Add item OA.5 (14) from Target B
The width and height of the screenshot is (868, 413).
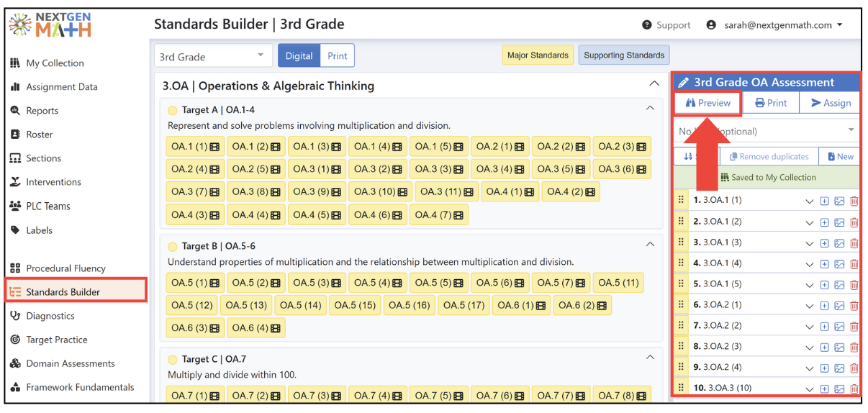[x=300, y=305]
